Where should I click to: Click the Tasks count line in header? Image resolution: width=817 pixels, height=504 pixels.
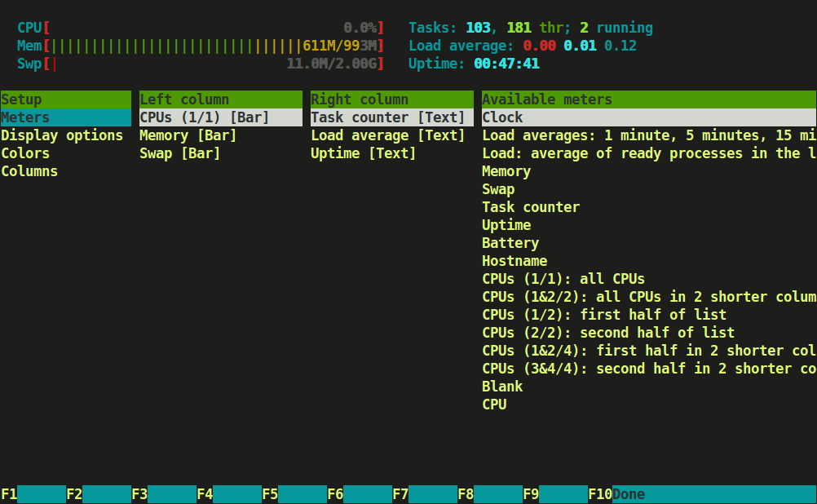[531, 28]
